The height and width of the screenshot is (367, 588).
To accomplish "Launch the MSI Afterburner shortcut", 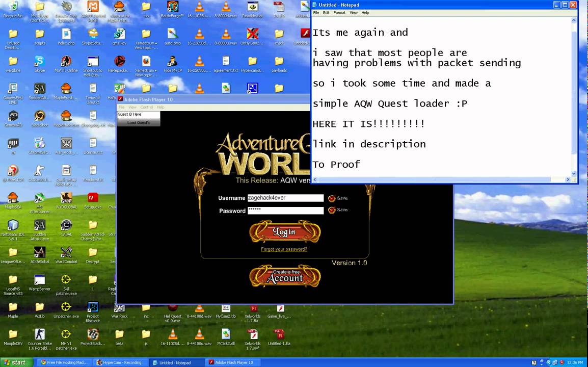I will 39,198.
